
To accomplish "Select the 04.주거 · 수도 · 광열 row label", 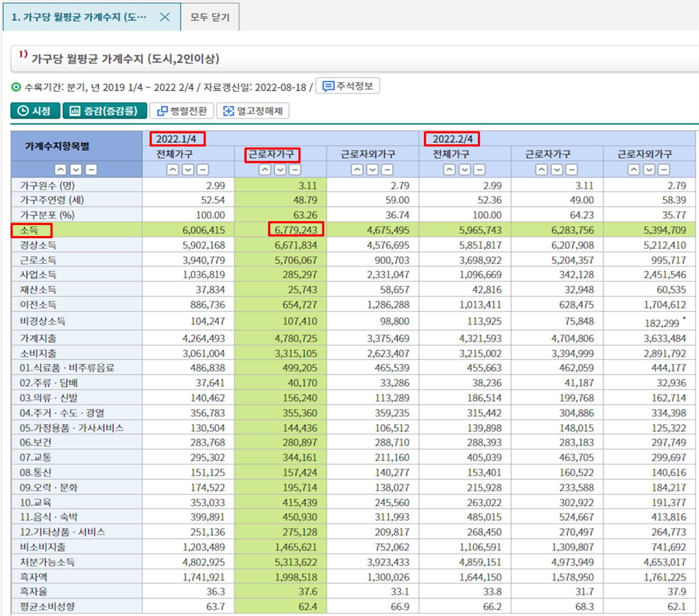I will 62,413.
